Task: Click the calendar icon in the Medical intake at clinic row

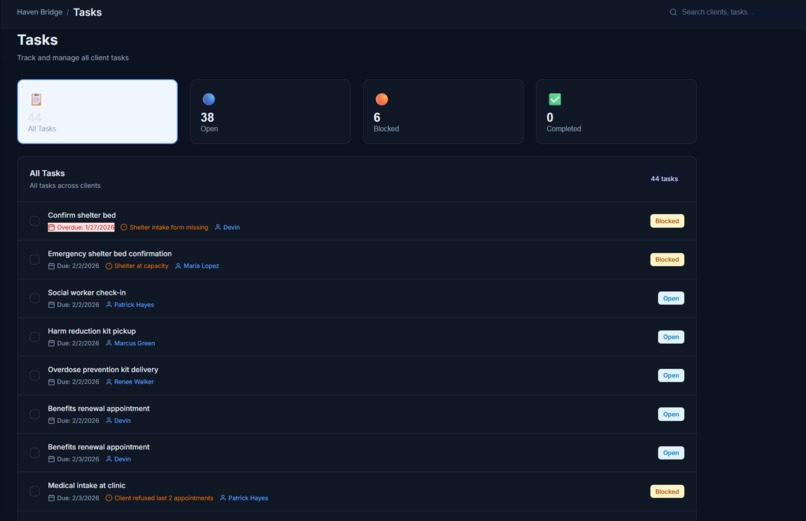Action: click(x=51, y=498)
